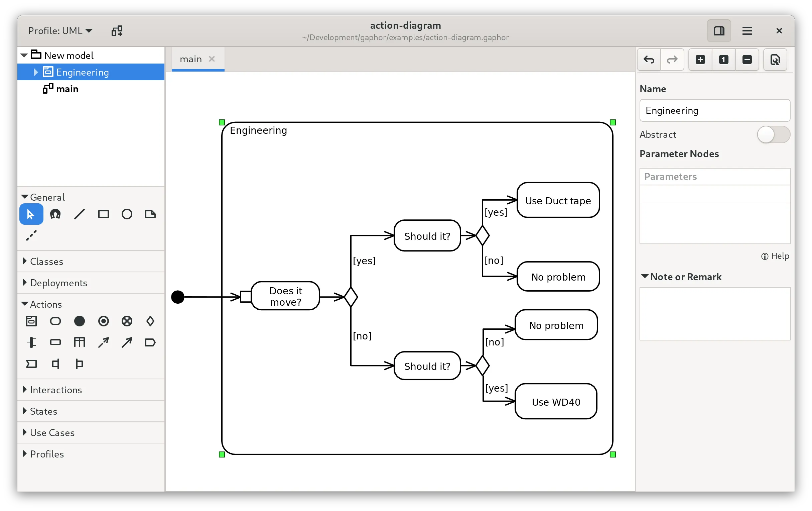The height and width of the screenshot is (511, 812).
Task: Select the Line tool in General
Action: 79,214
